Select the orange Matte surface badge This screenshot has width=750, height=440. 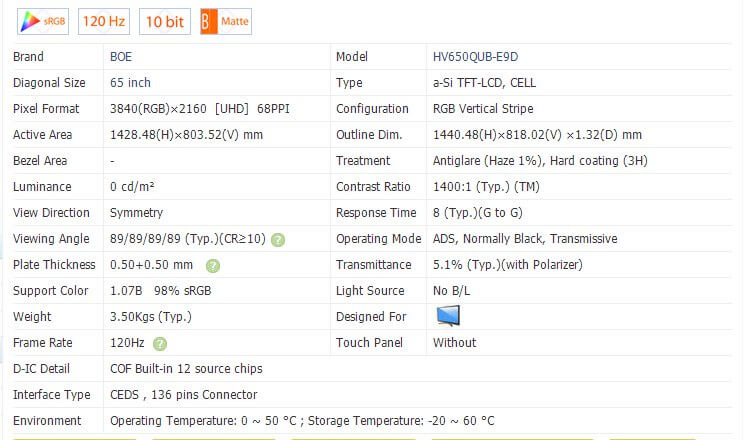pyautogui.click(x=225, y=20)
